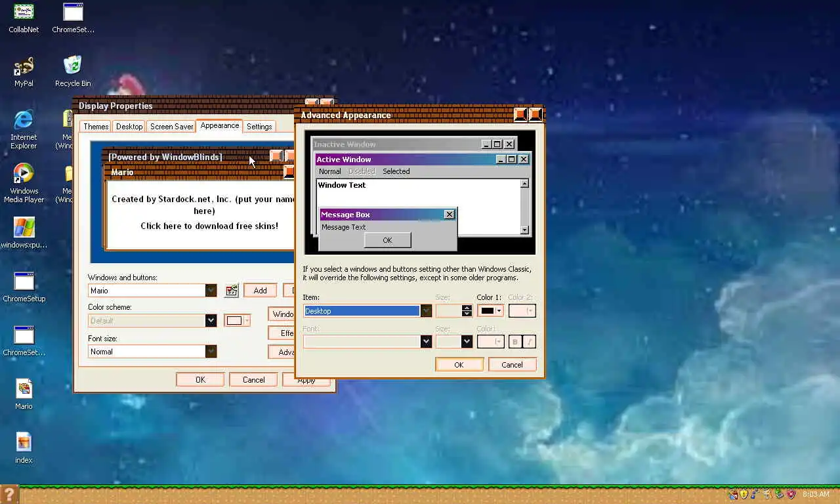Viewport: 840px width, 504px height.
Task: Click Cancel in Display Properties
Action: click(x=253, y=380)
